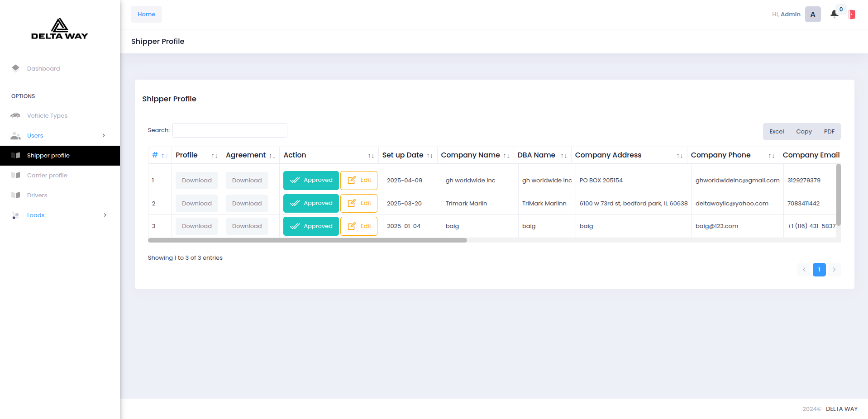Toggle Approved status for Trimark Marlin
The image size is (868, 419).
[311, 204]
